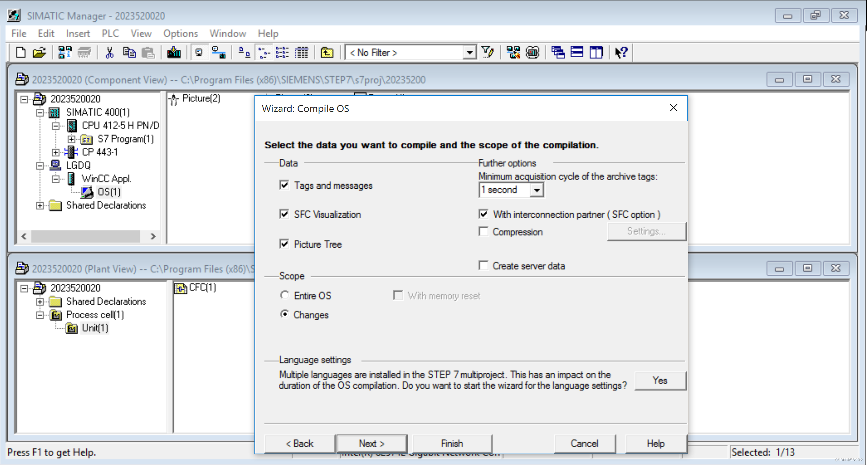Enable Compression option
This screenshot has width=868, height=465.
[483, 231]
